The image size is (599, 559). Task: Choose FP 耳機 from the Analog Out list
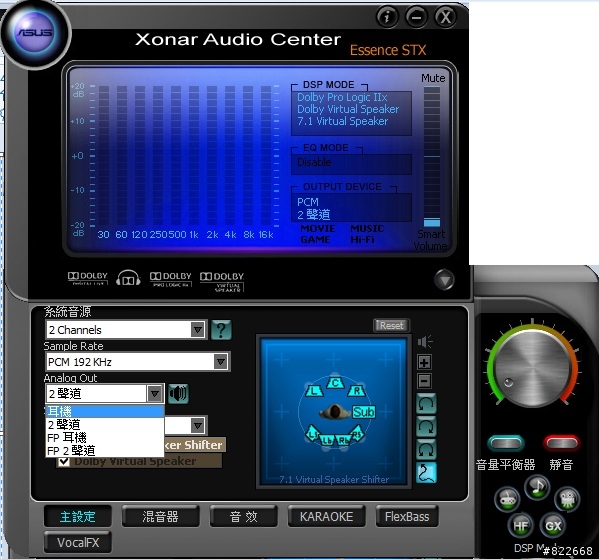point(105,437)
